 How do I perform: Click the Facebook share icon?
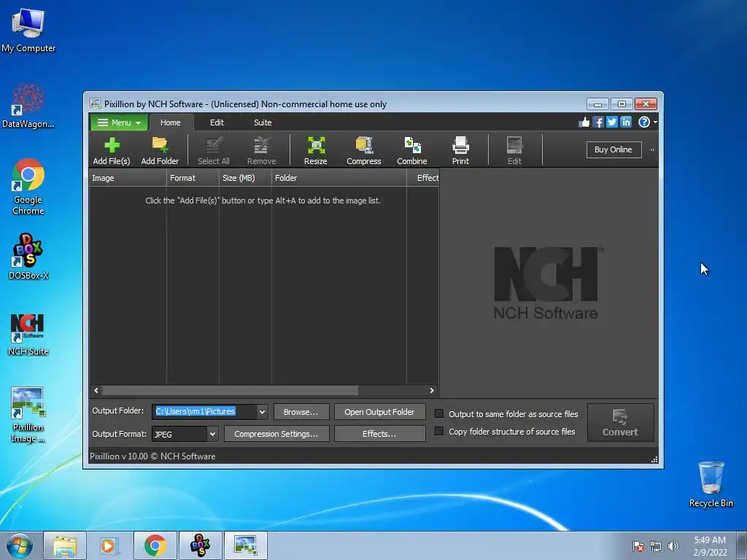598,122
